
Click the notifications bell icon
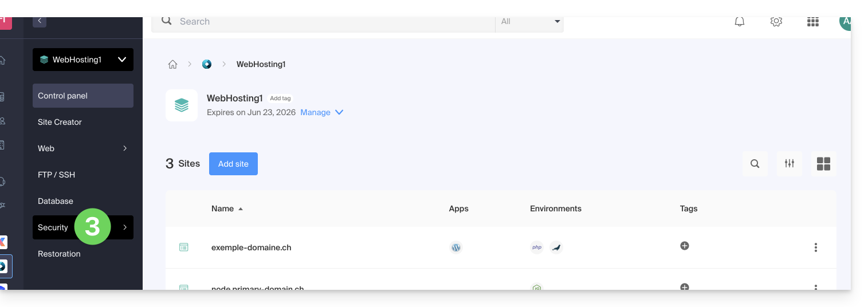[x=740, y=22]
